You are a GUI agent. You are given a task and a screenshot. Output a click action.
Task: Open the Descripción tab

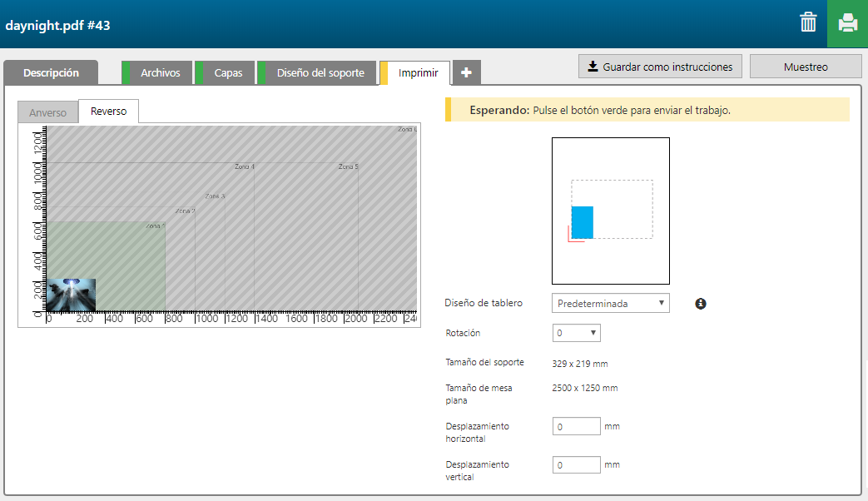pos(51,73)
